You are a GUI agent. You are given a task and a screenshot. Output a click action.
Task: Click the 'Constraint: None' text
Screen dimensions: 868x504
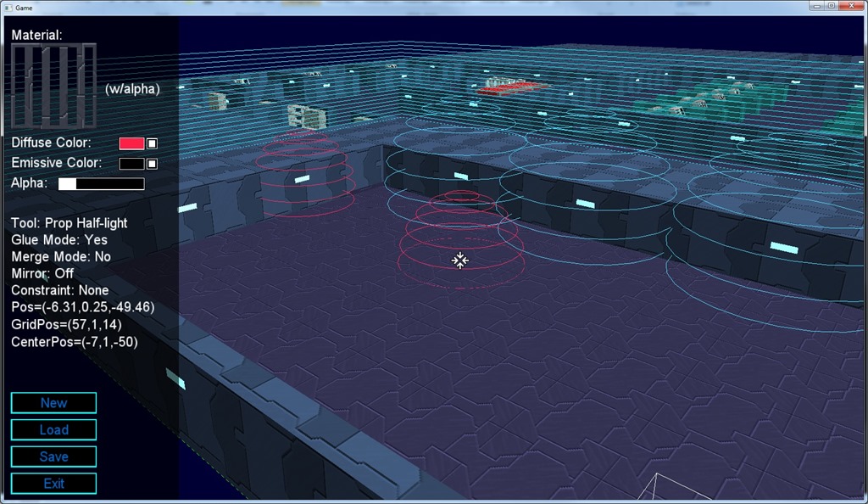[x=60, y=290]
